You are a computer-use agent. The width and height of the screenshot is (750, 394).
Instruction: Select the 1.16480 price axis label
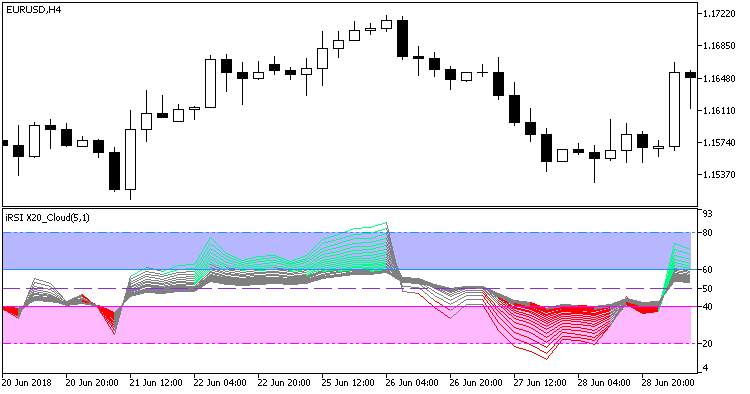pos(718,78)
